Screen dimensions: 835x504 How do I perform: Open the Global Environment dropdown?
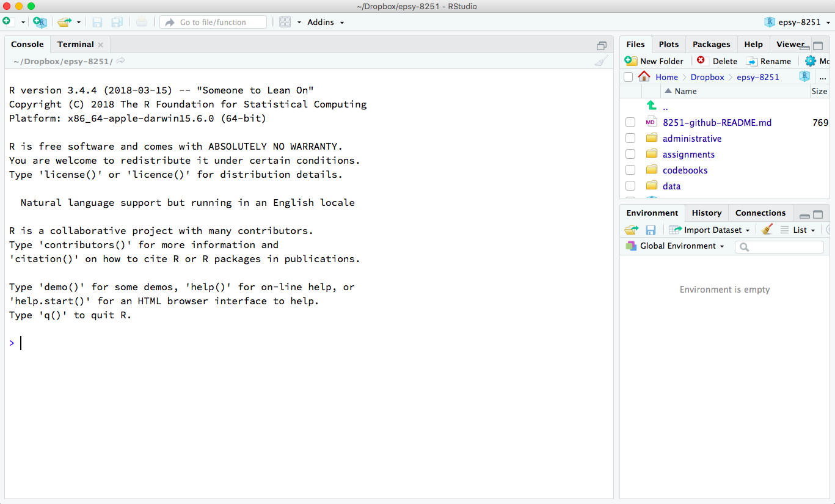676,246
